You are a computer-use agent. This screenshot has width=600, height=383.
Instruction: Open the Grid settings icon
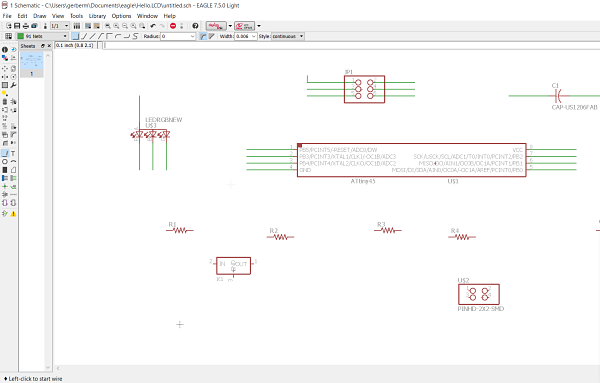point(8,36)
